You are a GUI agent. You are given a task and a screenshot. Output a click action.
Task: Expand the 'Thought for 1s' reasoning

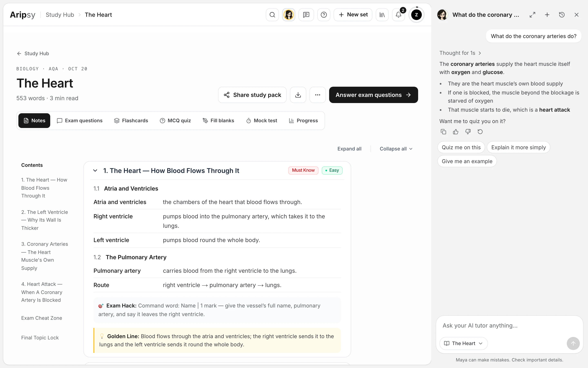click(460, 53)
